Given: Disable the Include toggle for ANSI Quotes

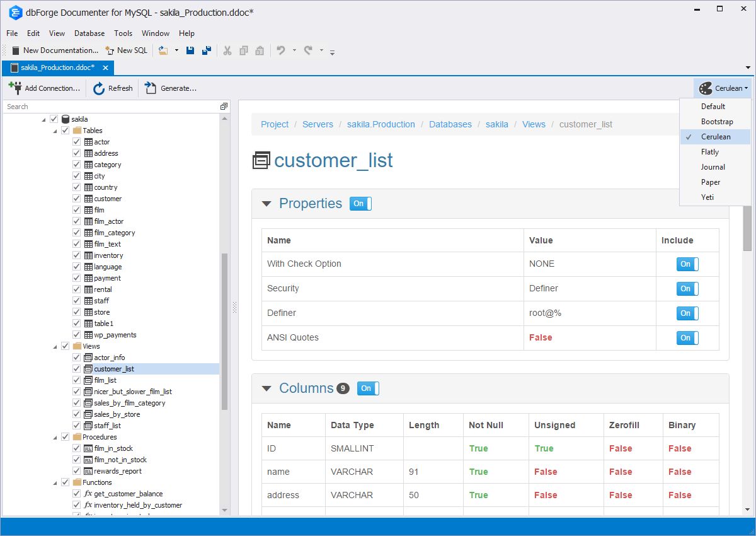Looking at the screenshot, I should click(x=687, y=337).
